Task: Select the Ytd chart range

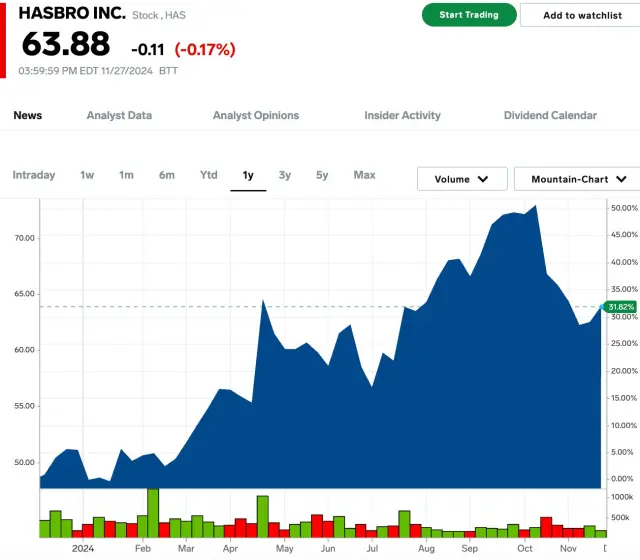Action: pyautogui.click(x=208, y=175)
